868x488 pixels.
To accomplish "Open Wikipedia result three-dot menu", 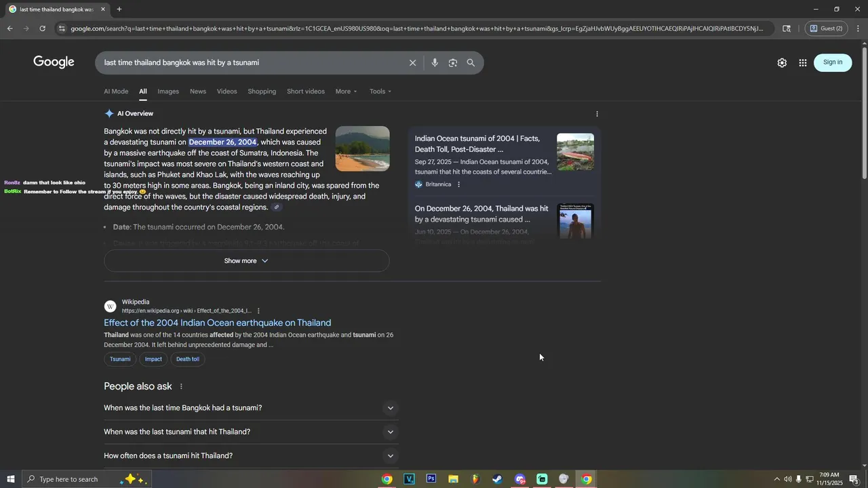I will coord(258,311).
